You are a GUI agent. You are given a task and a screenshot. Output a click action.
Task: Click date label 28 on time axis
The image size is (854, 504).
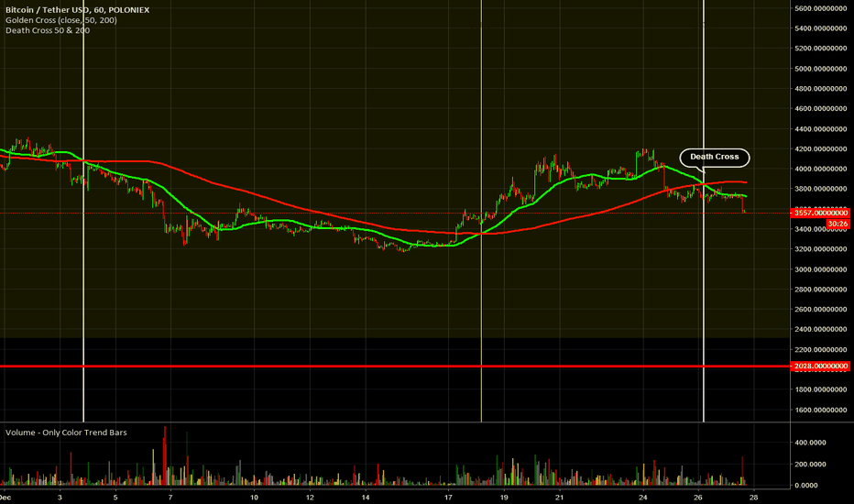point(754,497)
